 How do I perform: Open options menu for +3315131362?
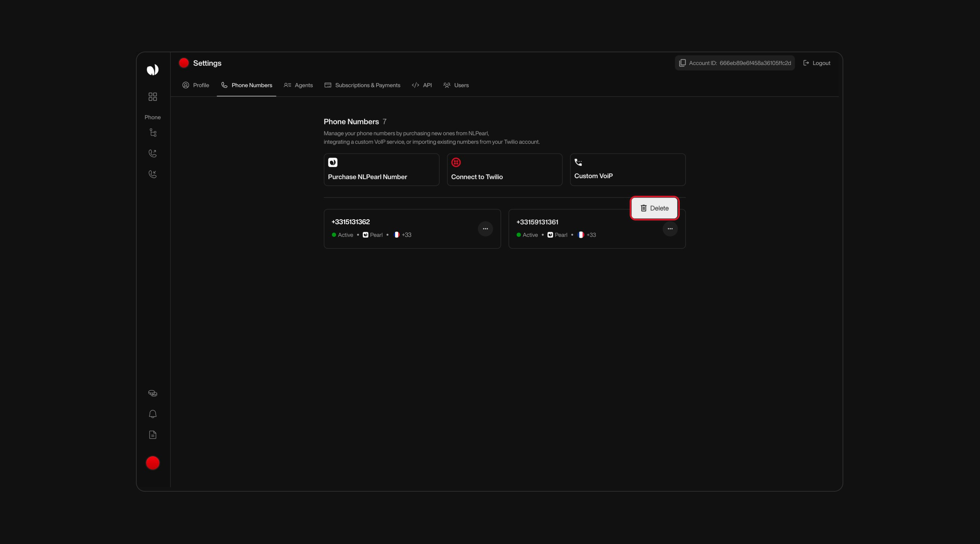click(x=486, y=229)
